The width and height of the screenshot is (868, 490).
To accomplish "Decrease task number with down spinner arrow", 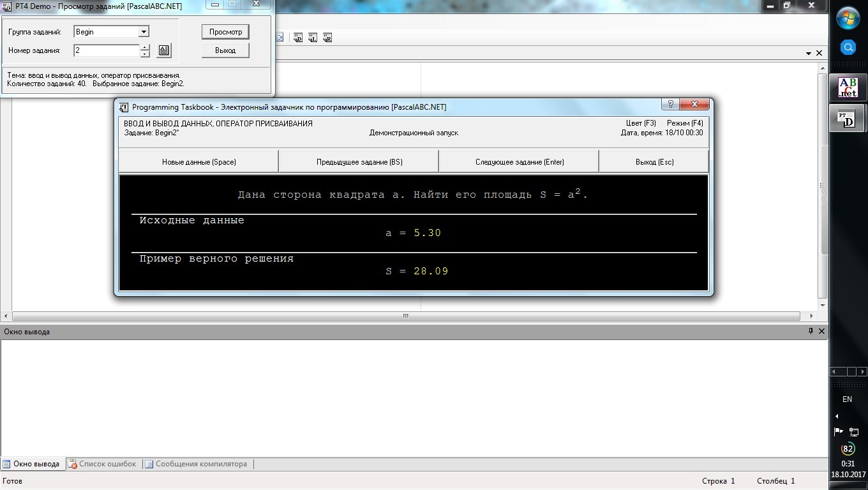I will pyautogui.click(x=145, y=54).
